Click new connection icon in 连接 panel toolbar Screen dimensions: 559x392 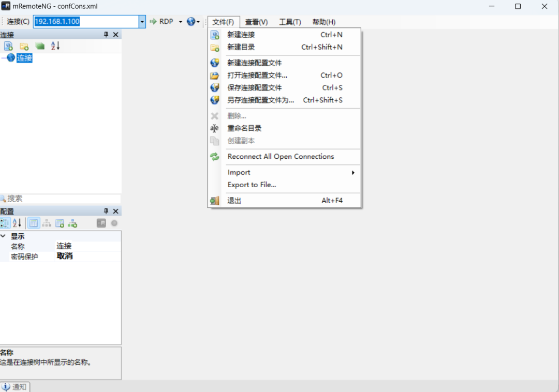coord(8,46)
